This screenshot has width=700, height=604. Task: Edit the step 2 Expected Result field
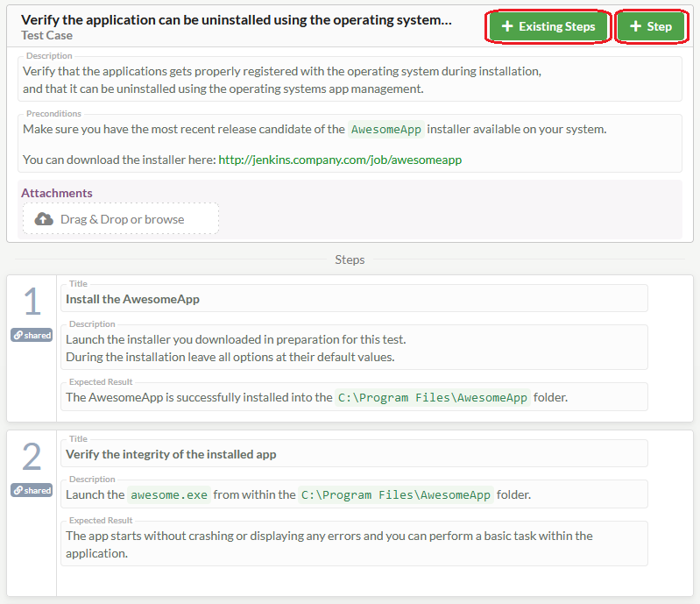tap(354, 544)
